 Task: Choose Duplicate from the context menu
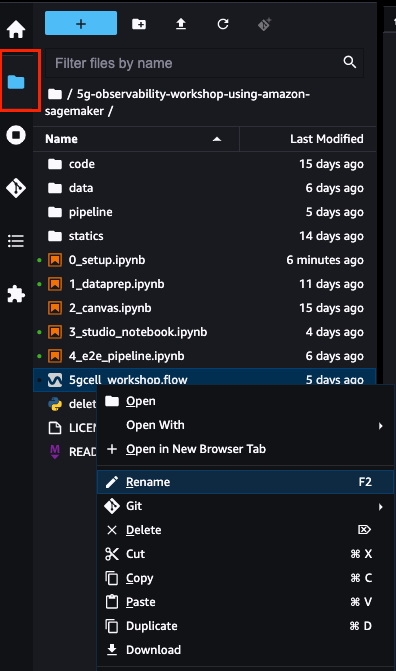point(245,626)
